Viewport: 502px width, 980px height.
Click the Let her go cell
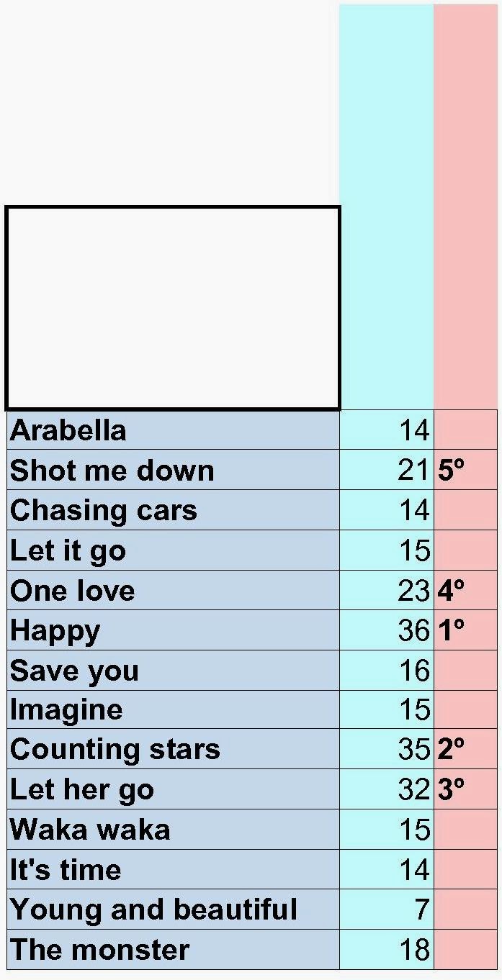173,789
